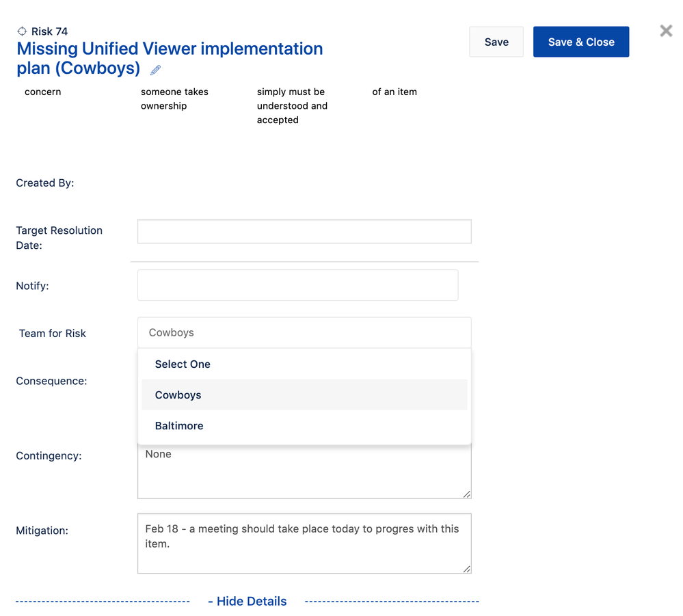Choose Select One in the team list
683x616 pixels.
(304, 364)
